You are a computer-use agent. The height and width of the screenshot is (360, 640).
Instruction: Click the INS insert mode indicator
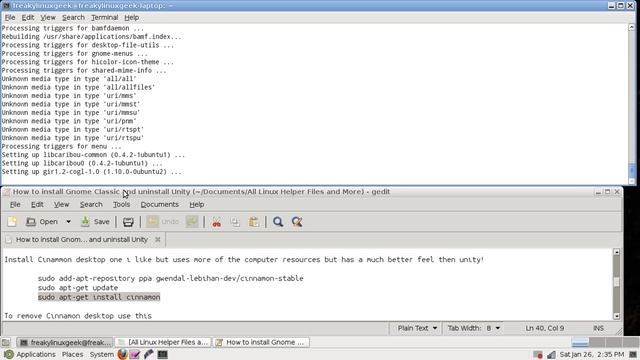click(598, 328)
